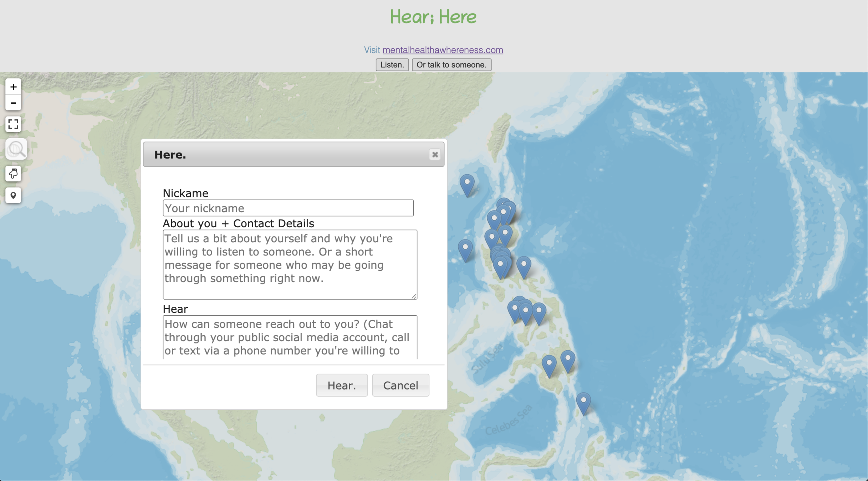This screenshot has width=868, height=481.
Task: Zoom out the map with minus
Action: pyautogui.click(x=13, y=103)
